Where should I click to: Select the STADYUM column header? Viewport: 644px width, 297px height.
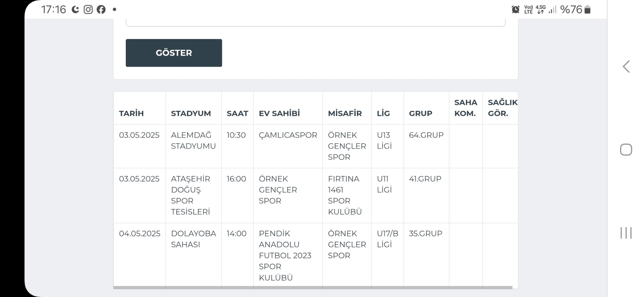click(x=191, y=113)
